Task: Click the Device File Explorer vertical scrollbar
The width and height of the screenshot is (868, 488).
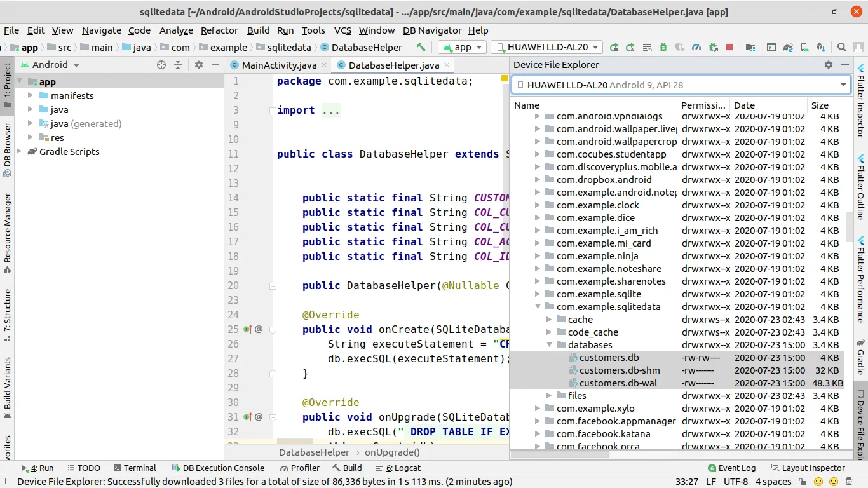Action: point(848,226)
